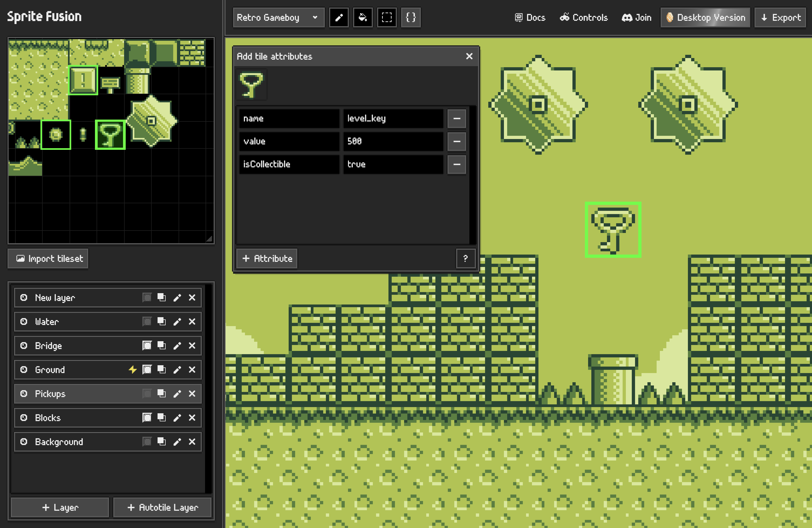Duplicate the Ground layer
This screenshot has width=812, height=528.
pyautogui.click(x=161, y=370)
